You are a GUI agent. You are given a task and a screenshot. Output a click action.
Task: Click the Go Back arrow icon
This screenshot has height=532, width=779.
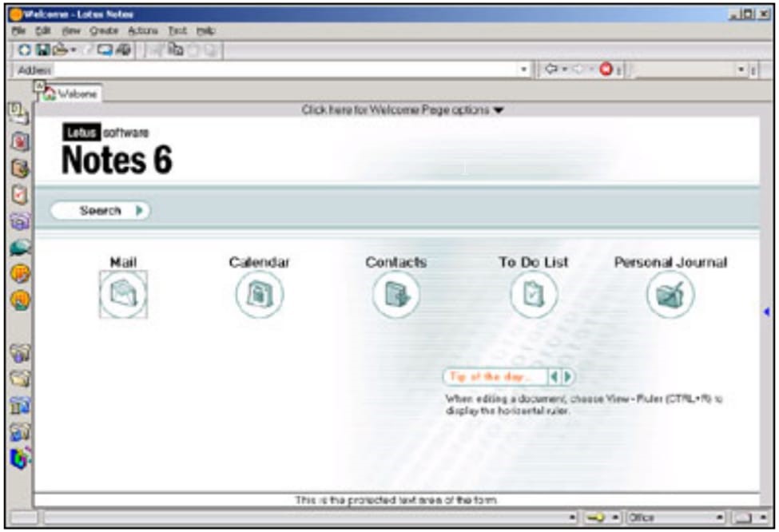tap(551, 69)
